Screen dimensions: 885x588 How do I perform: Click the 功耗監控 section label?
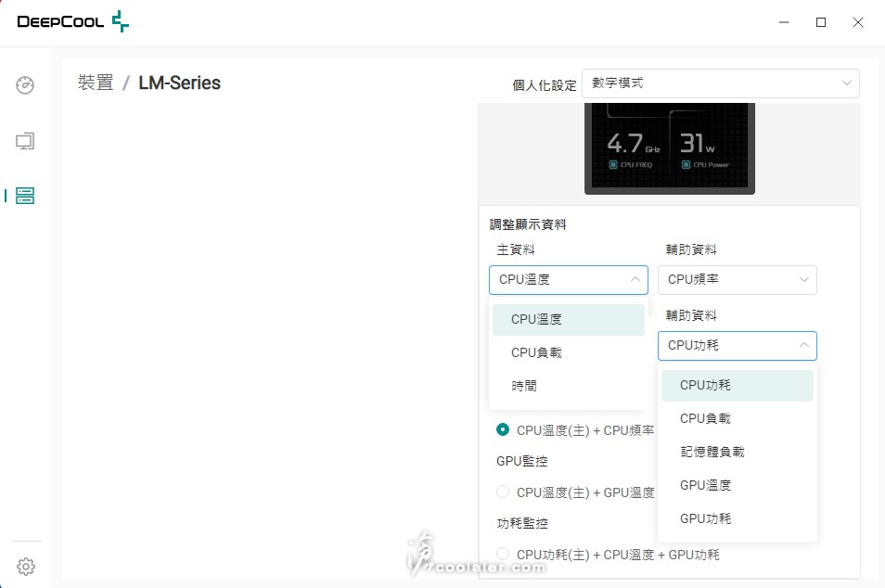click(x=522, y=523)
